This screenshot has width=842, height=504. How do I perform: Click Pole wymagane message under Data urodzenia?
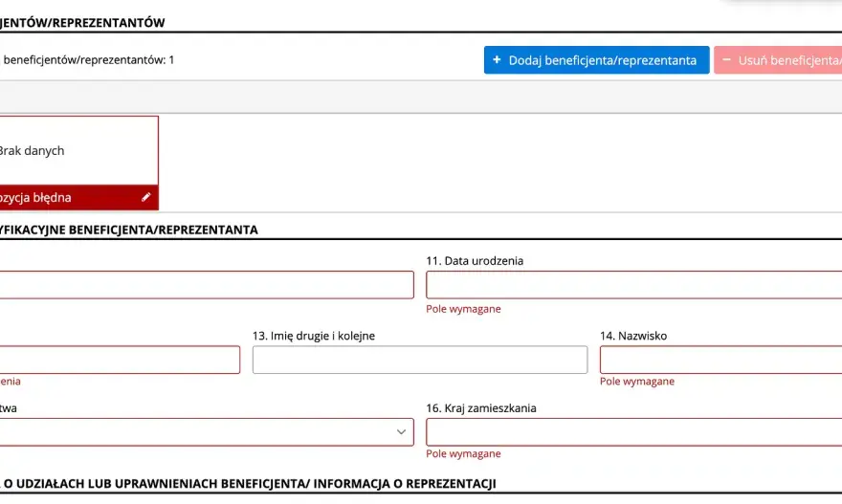463,309
